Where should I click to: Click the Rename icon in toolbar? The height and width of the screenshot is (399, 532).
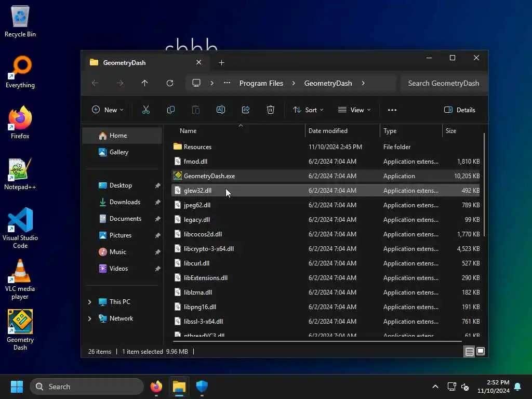[x=220, y=110]
